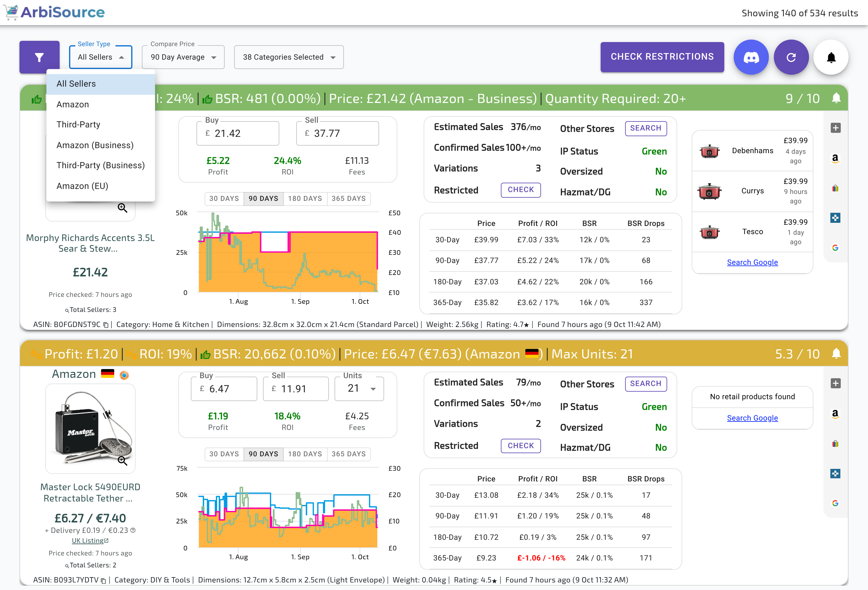Screen dimensions: 868x590
Task: Open the Amazon icon beside the Master Lock card
Action: [835, 414]
